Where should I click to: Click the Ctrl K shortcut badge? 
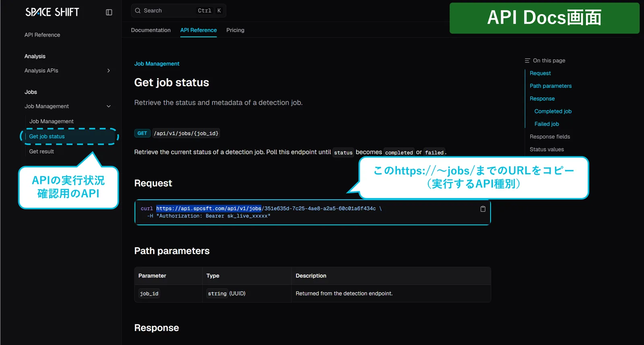pos(209,10)
